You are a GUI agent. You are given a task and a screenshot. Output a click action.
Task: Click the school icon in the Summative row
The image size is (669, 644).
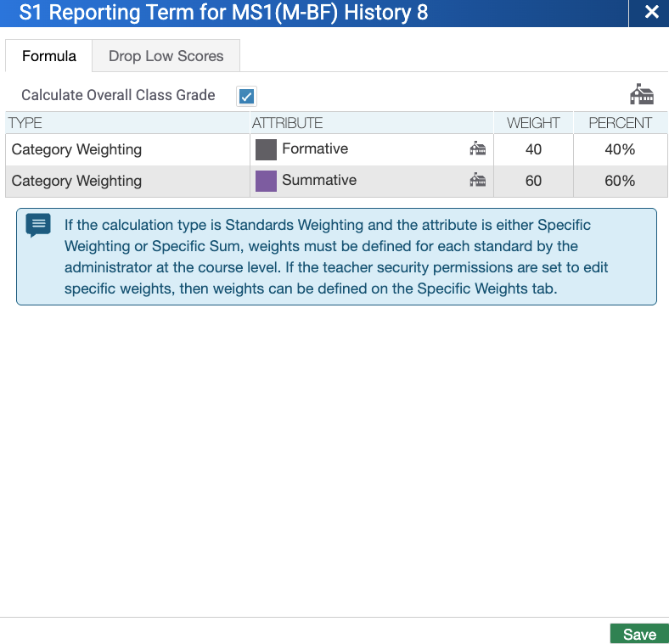[x=478, y=180]
